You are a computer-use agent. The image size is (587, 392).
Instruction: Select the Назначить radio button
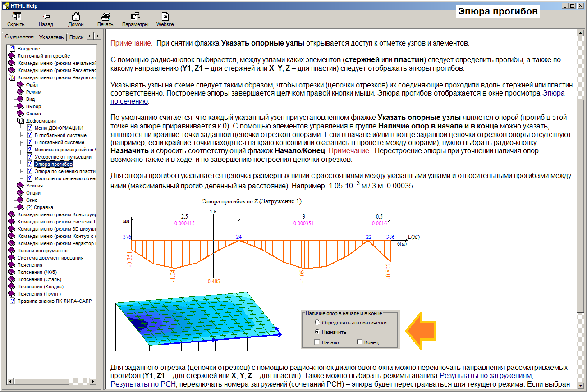(x=317, y=332)
